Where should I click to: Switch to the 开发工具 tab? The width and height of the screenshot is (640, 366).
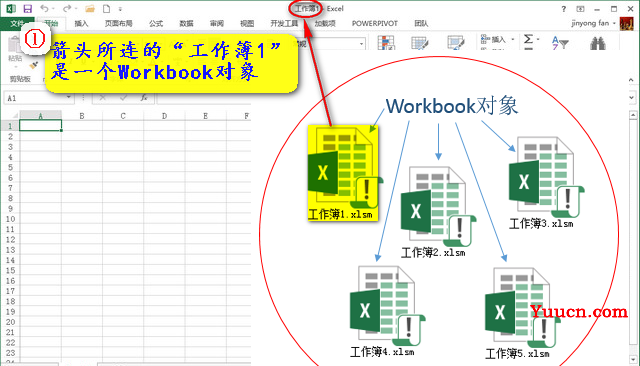click(x=284, y=24)
